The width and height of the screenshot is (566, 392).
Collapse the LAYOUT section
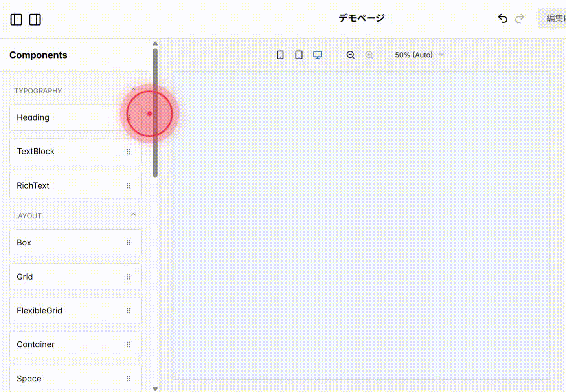point(133,214)
